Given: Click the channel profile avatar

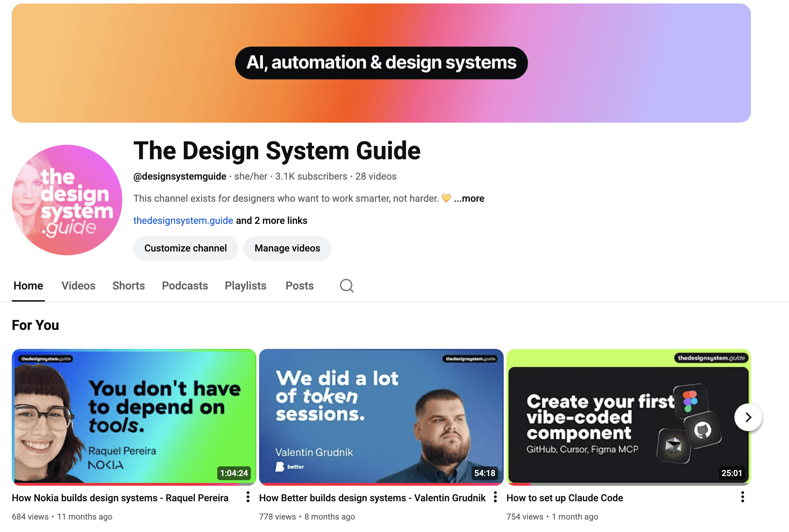Looking at the screenshot, I should tap(67, 200).
